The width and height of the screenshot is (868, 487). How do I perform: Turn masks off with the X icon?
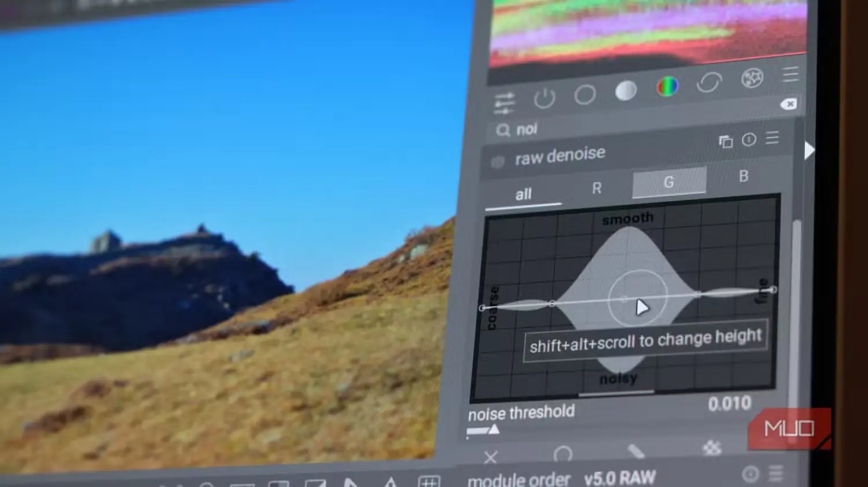[x=490, y=458]
